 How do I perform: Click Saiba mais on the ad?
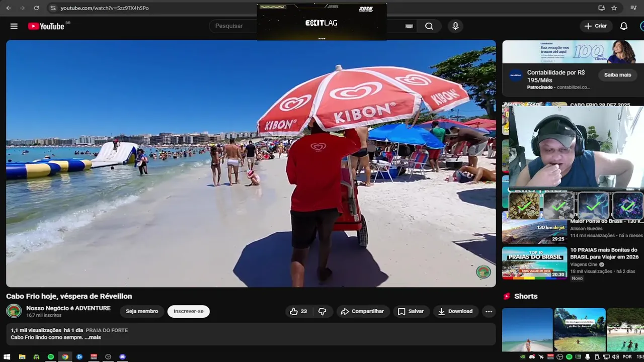[x=617, y=75]
